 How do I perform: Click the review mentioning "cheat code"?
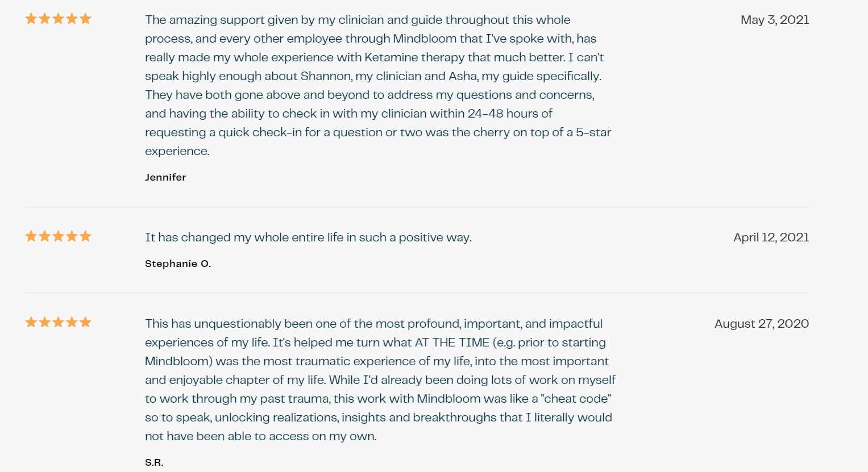click(380, 380)
